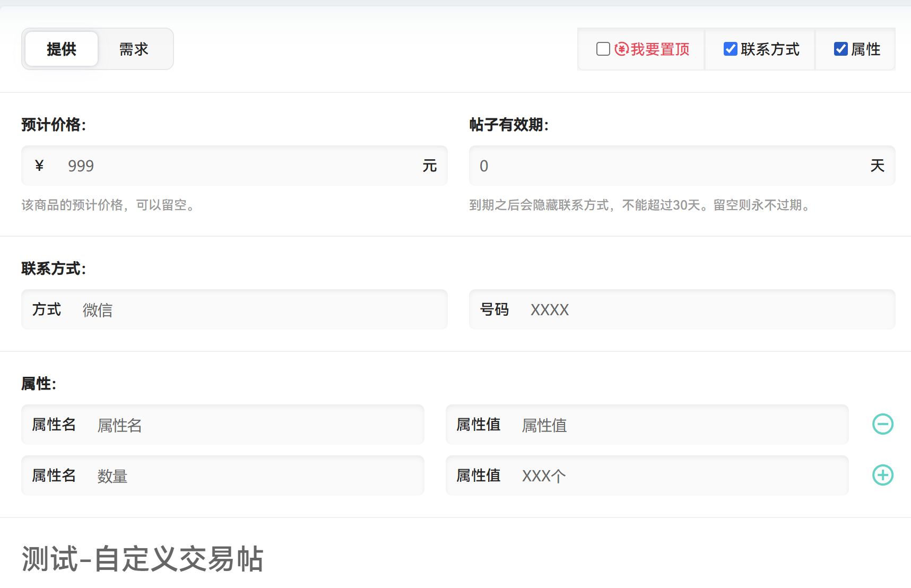Focus the first row 属性名 input
Screen dimensions: 911x588
tap(255, 425)
